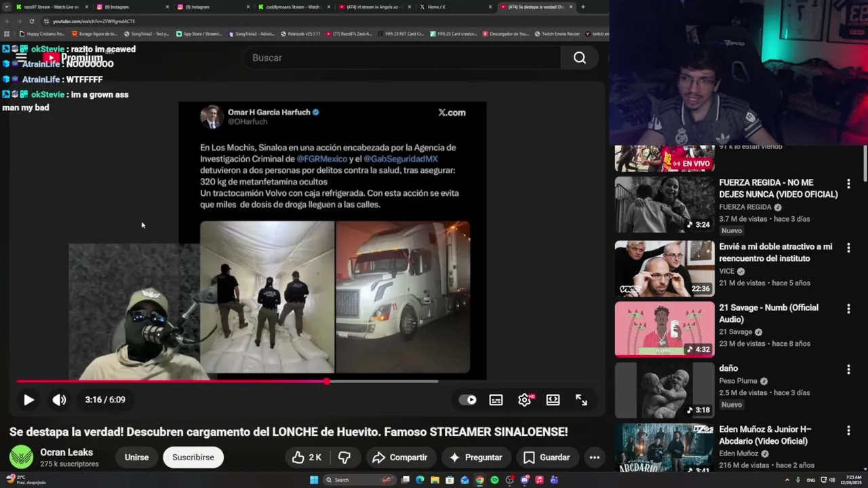Enter fullscreen mode on the video
This screenshot has height=488, width=868.
tap(581, 400)
